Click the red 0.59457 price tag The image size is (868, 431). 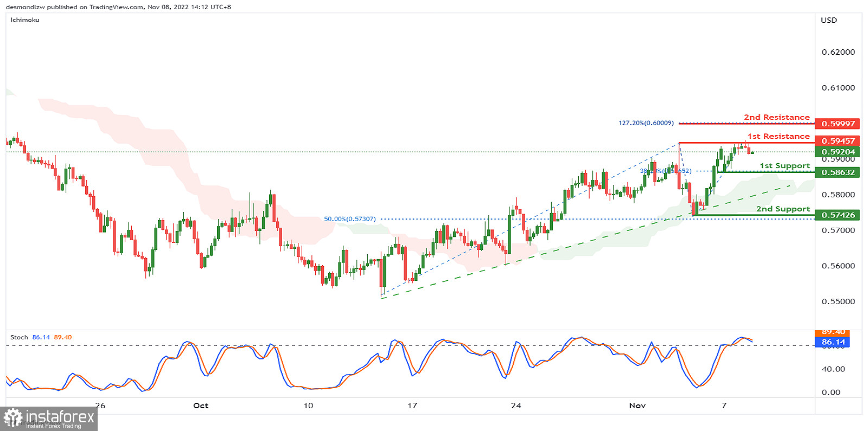pyautogui.click(x=838, y=141)
